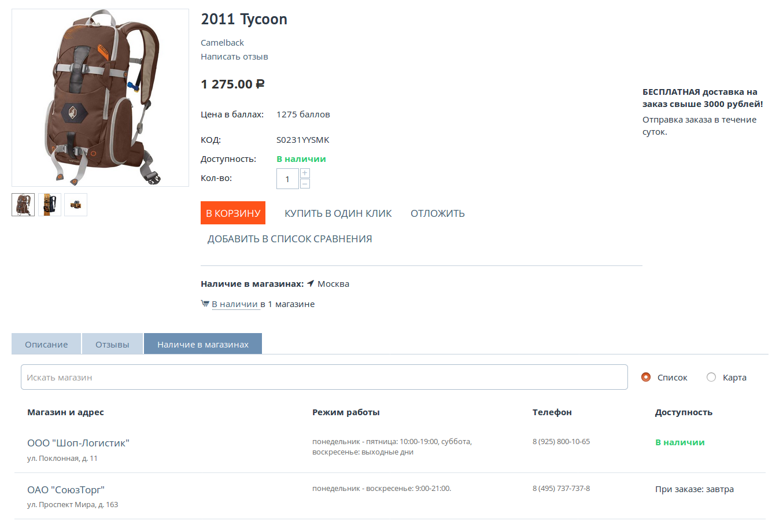Click the cart icon near stock availability

coord(205,304)
